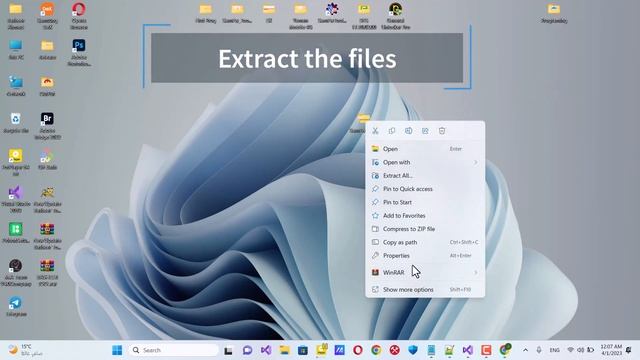Open the Opera Browser desktop shortcut

point(79,16)
